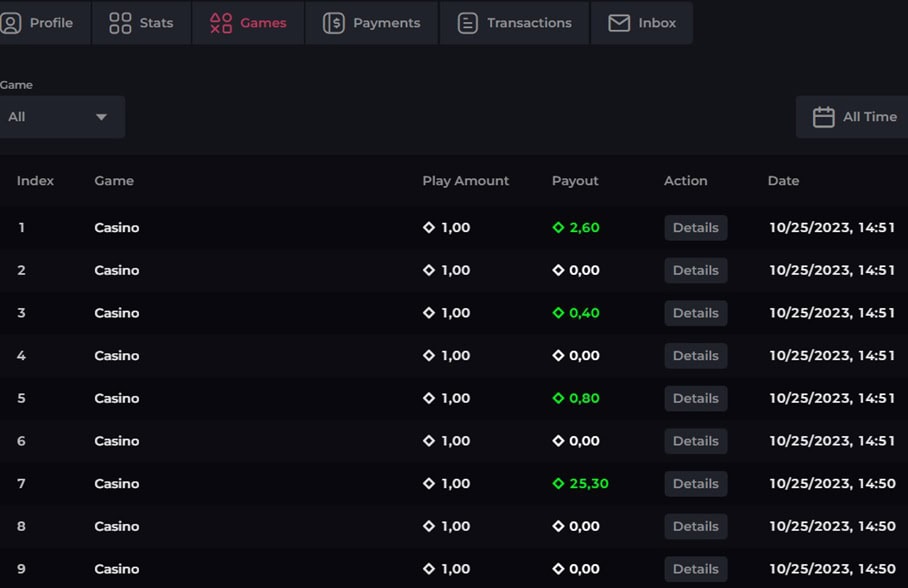
Task: Open the Profile tab
Action: [44, 23]
